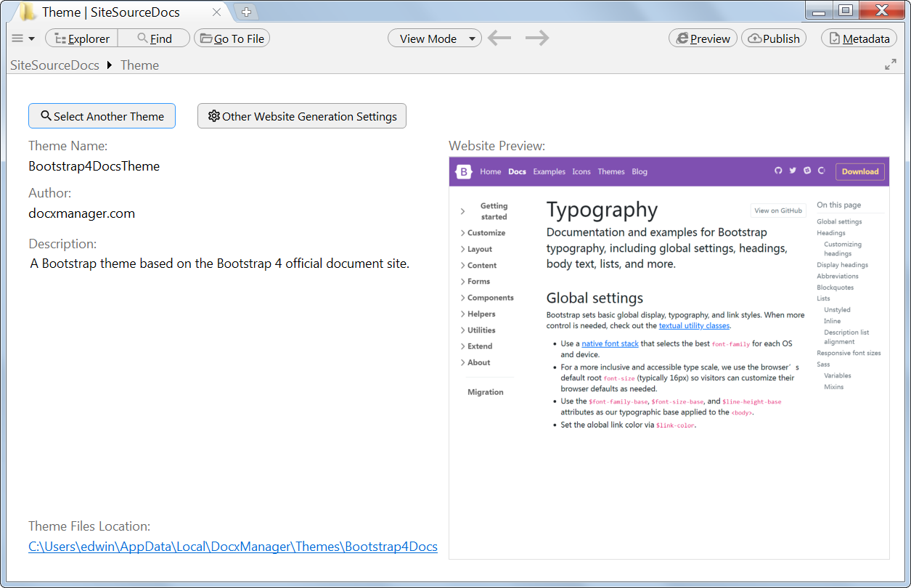
Task: Toggle full-screen expand icon
Action: coord(891,65)
